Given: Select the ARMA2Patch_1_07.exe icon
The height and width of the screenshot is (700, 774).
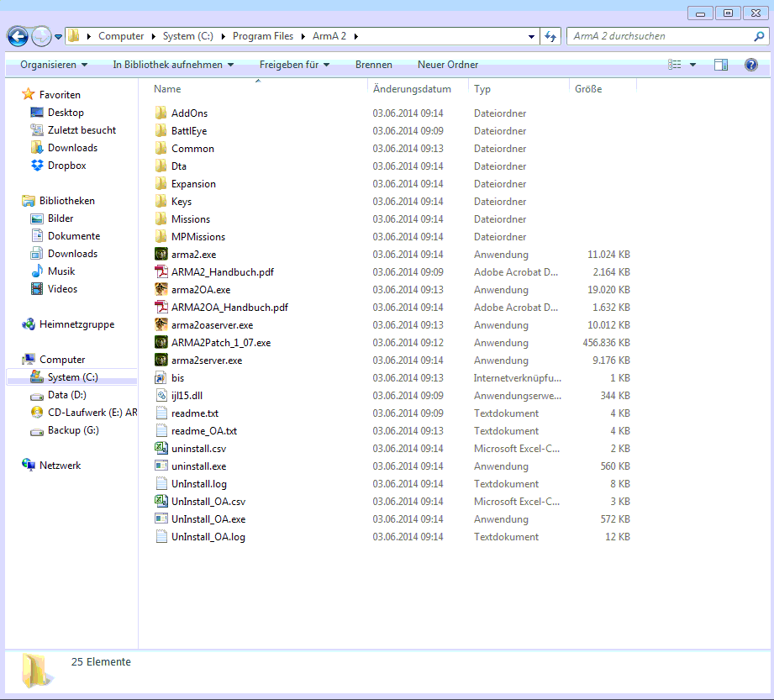Looking at the screenshot, I should [x=161, y=343].
